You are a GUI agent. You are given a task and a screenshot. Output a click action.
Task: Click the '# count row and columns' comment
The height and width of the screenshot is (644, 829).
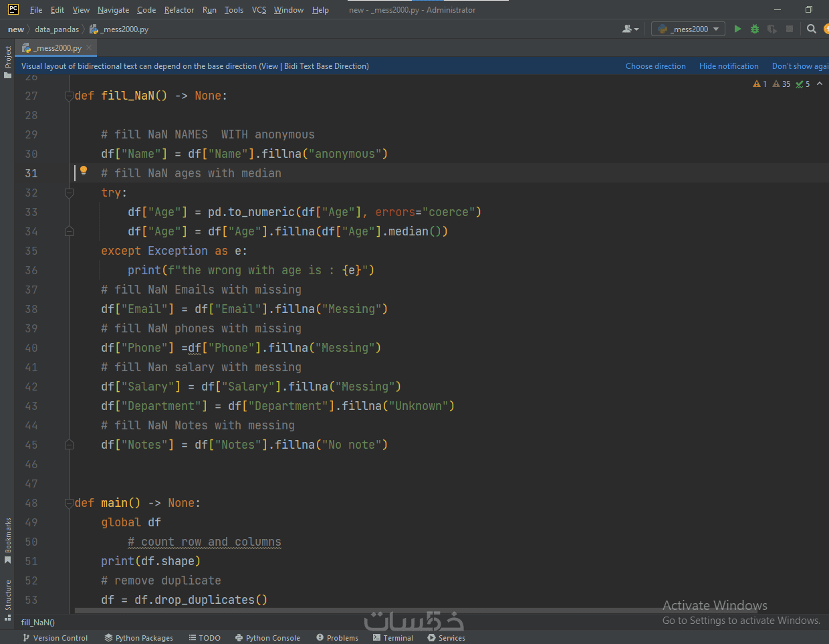coord(205,542)
